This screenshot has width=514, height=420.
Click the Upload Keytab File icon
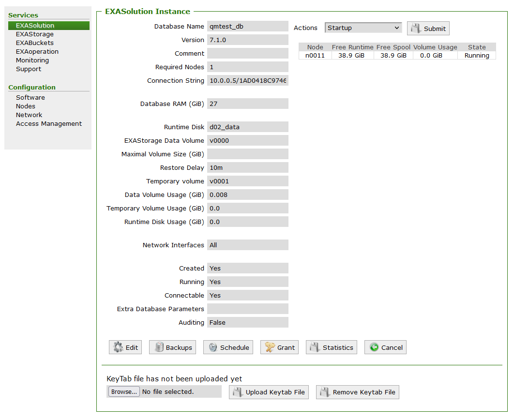click(x=238, y=392)
